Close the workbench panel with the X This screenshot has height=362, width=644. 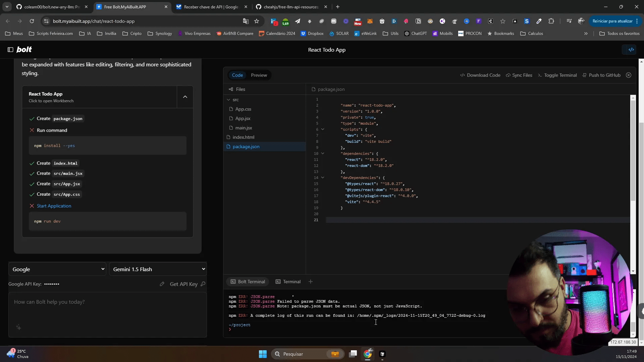[x=629, y=75]
